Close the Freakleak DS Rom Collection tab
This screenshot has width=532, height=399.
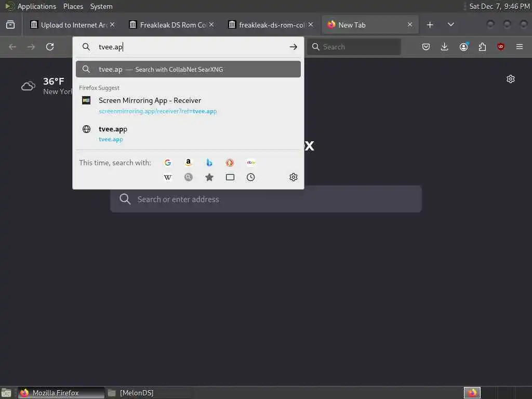[x=211, y=25]
